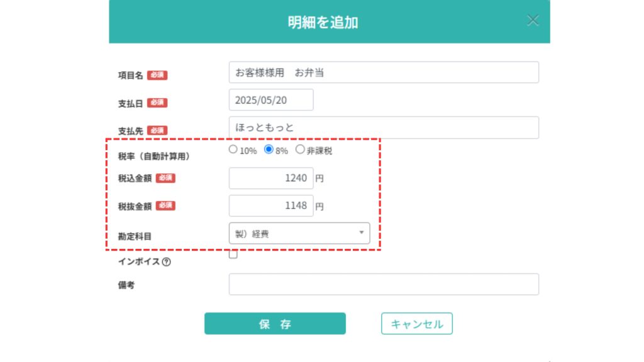Image resolution: width=644 pixels, height=362 pixels.
Task: Close the 明細を追加 dialog with X
Action: coord(533,20)
